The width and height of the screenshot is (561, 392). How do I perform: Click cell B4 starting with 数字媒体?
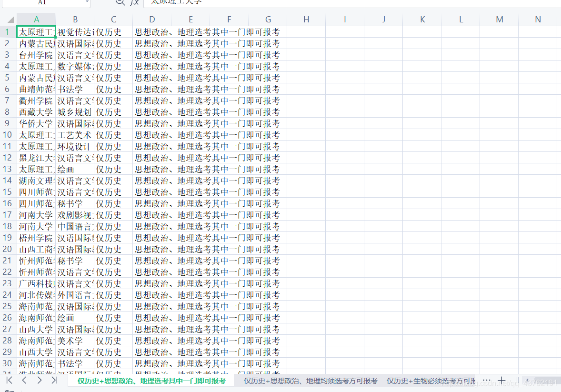75,66
